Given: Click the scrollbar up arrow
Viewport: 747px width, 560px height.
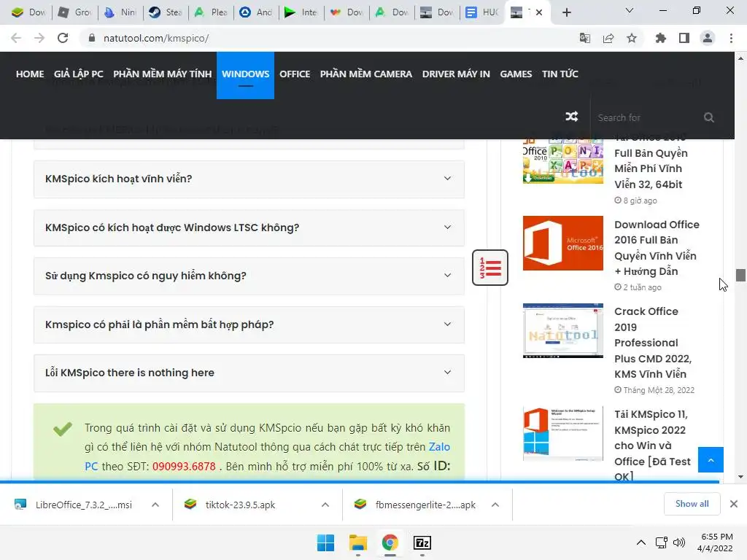Looking at the screenshot, I should [x=740, y=58].
